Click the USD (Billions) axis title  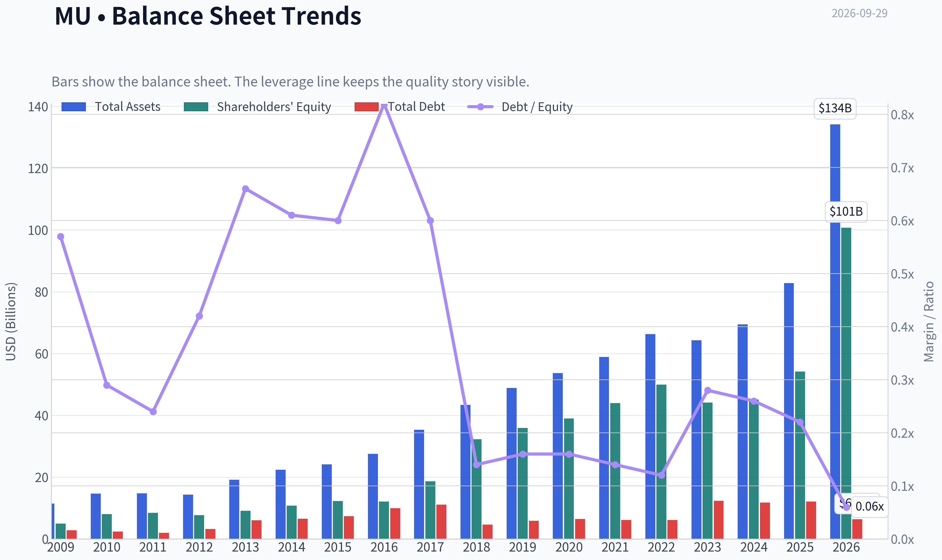click(x=11, y=322)
